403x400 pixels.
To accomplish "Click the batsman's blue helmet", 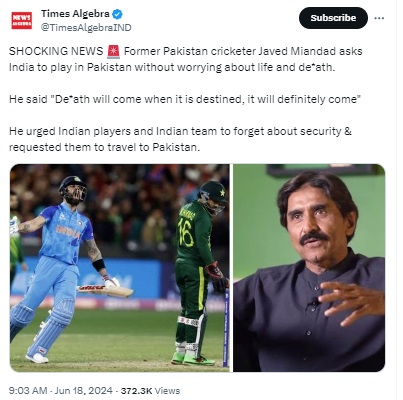I will [x=72, y=188].
